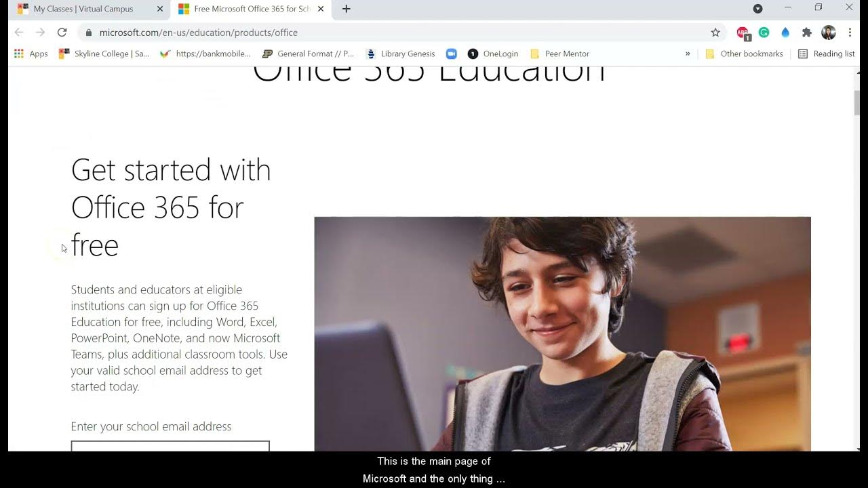Expand the hidden bookmarks chevron

[688, 54]
